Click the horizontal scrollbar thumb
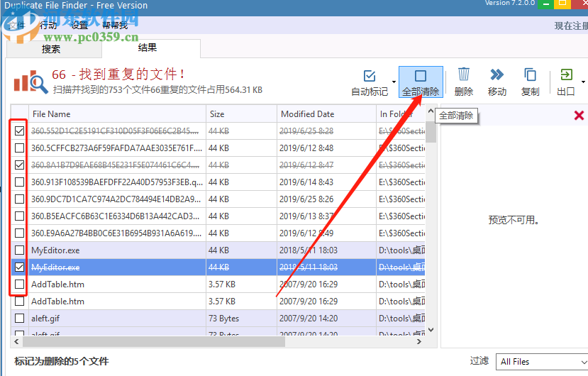 [154, 341]
